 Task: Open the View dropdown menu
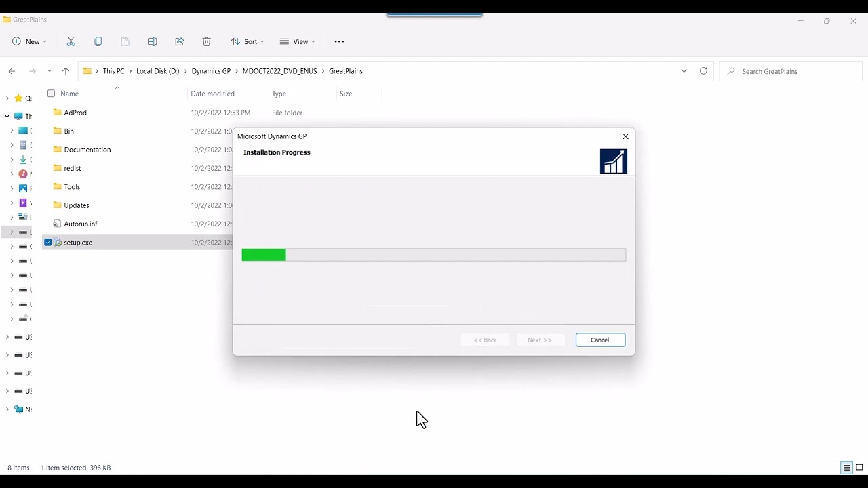298,41
